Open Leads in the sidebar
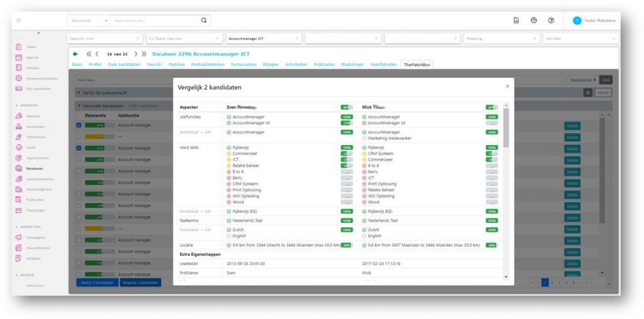The image size is (644, 319). [31, 148]
